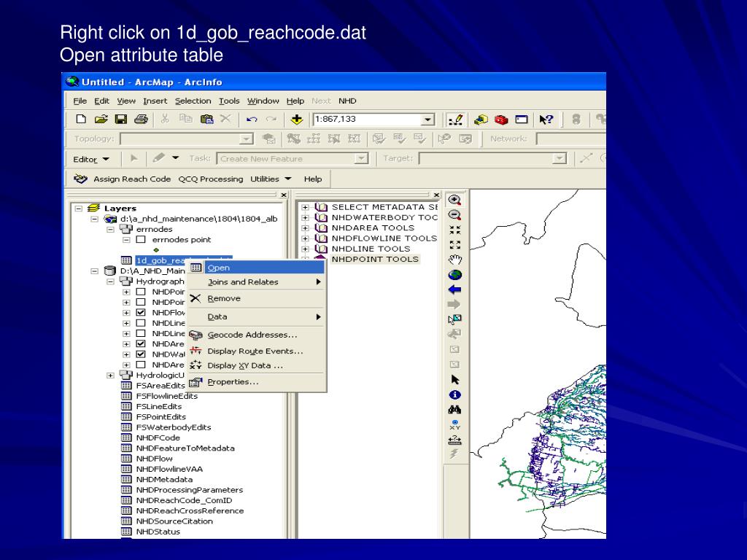The height and width of the screenshot is (560, 747).
Task: Open the NHD menu
Action: coord(347,101)
